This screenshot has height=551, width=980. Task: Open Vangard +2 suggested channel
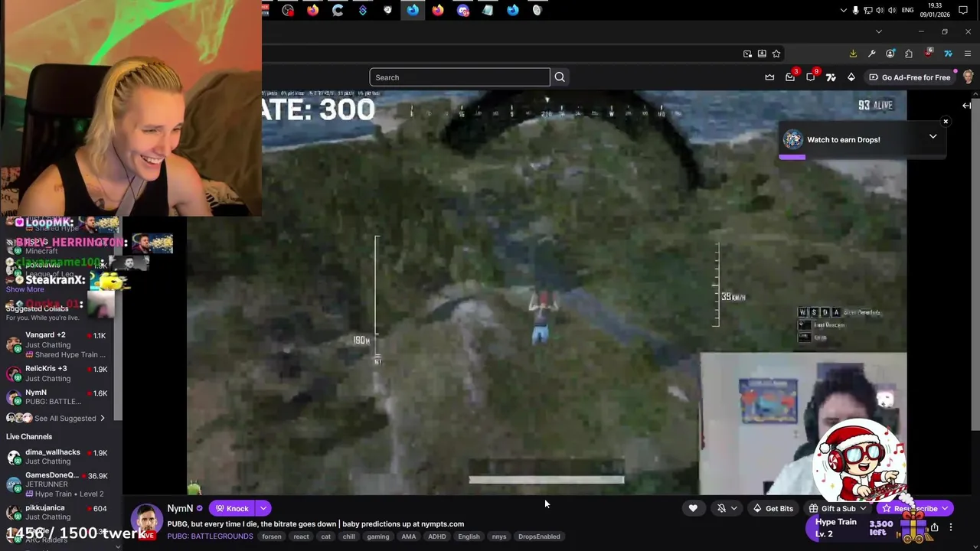click(x=57, y=344)
